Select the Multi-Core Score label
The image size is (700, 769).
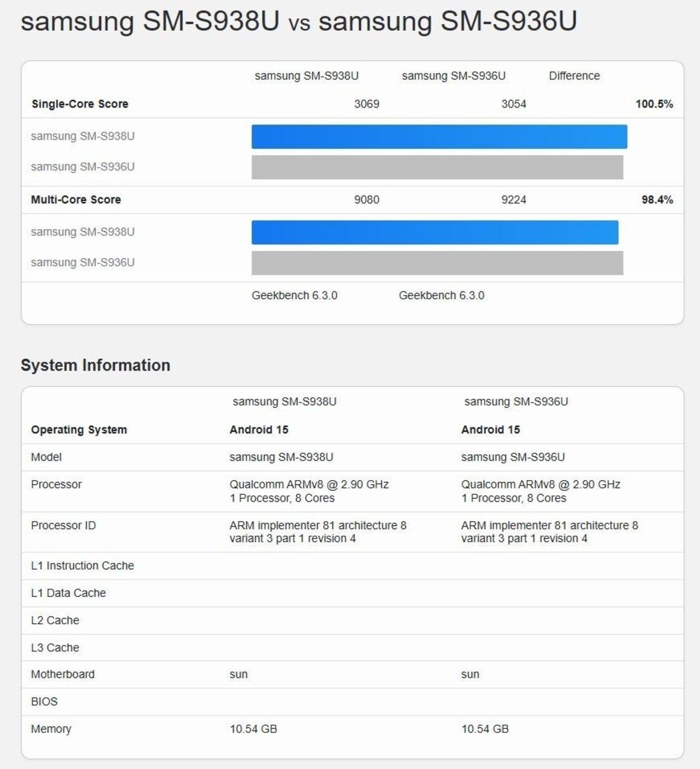click(x=76, y=199)
